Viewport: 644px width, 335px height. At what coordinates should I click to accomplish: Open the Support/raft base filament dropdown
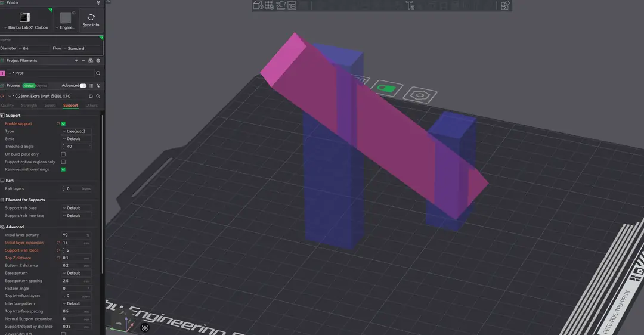point(76,208)
